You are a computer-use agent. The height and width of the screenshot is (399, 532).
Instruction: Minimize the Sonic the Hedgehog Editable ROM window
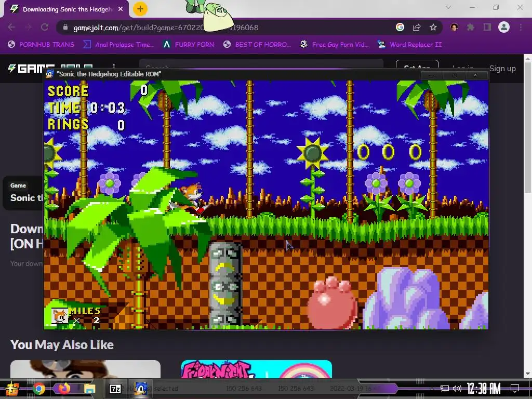(431, 75)
